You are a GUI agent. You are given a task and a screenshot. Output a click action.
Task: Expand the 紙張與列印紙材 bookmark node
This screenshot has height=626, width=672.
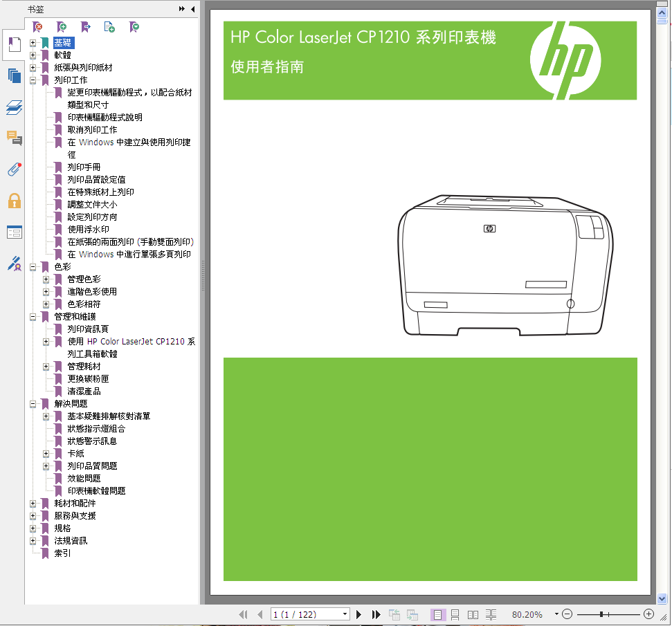click(33, 68)
